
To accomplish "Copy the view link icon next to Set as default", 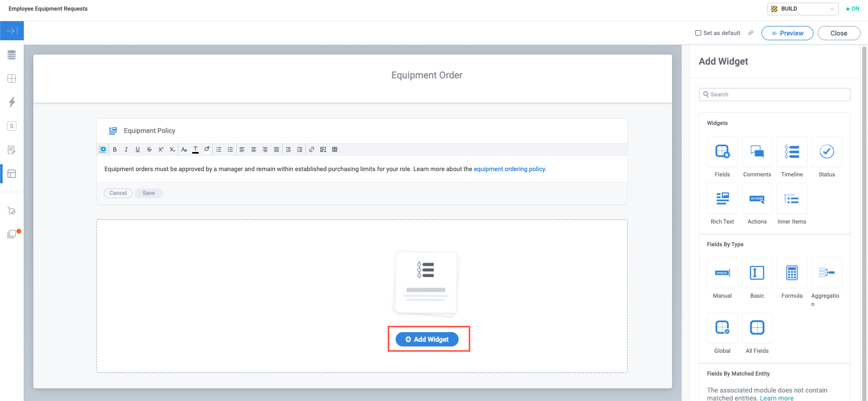I will (750, 33).
